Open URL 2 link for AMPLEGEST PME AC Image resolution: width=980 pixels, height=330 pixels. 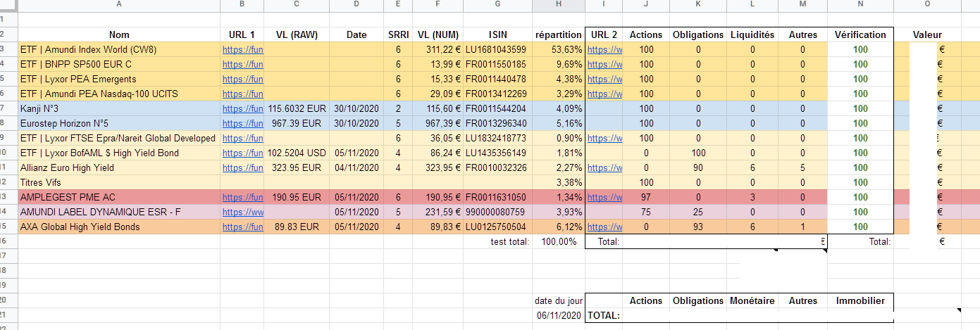pyautogui.click(x=604, y=198)
